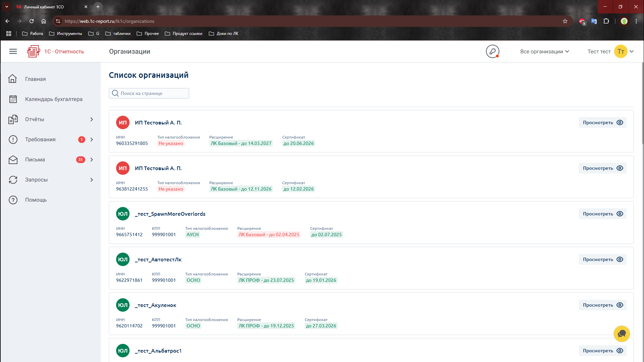Expand the Отчёты submenu chevron

(x=92, y=119)
